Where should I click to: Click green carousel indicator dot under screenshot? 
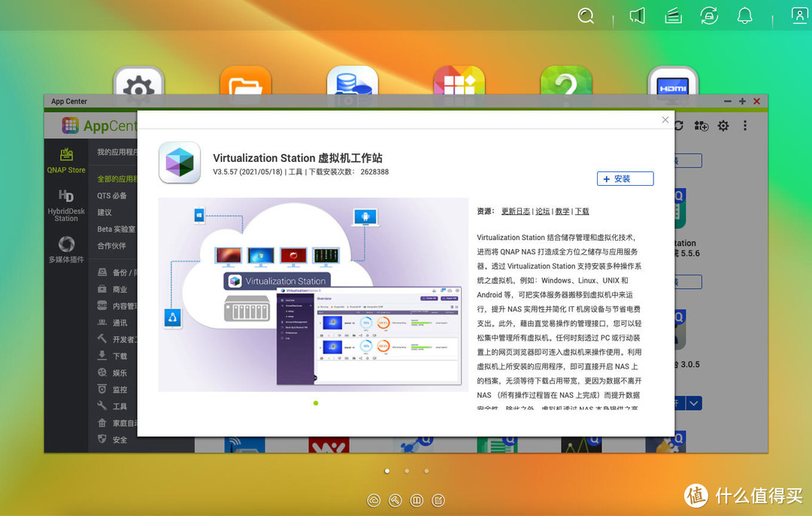tap(316, 403)
